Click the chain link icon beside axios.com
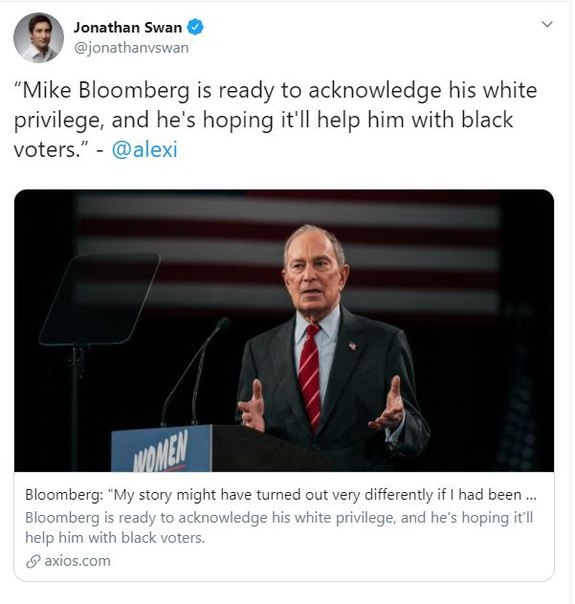The height and width of the screenshot is (604, 575). coord(33,561)
